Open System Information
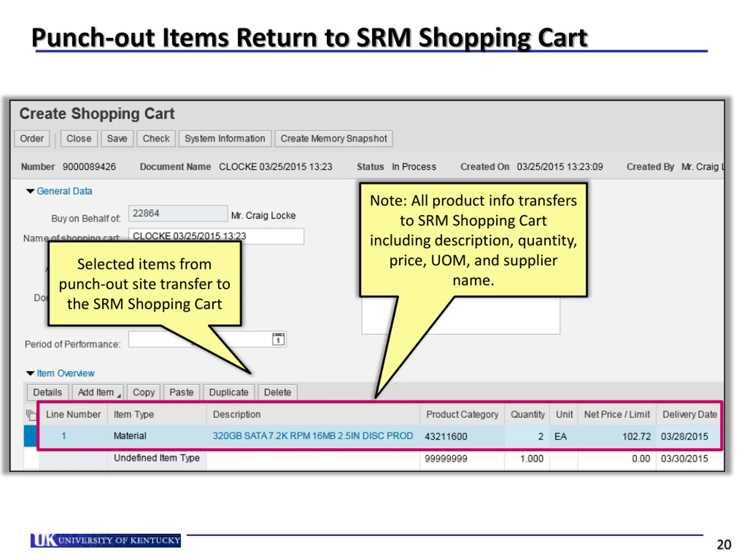This screenshot has height=560, width=747. 225,139
